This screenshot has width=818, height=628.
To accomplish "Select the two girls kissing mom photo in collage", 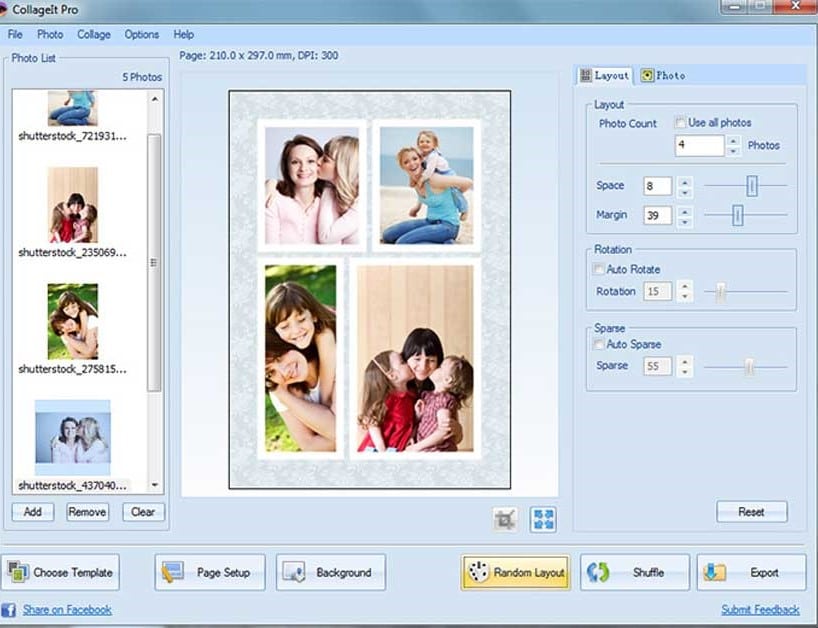I will (x=415, y=358).
